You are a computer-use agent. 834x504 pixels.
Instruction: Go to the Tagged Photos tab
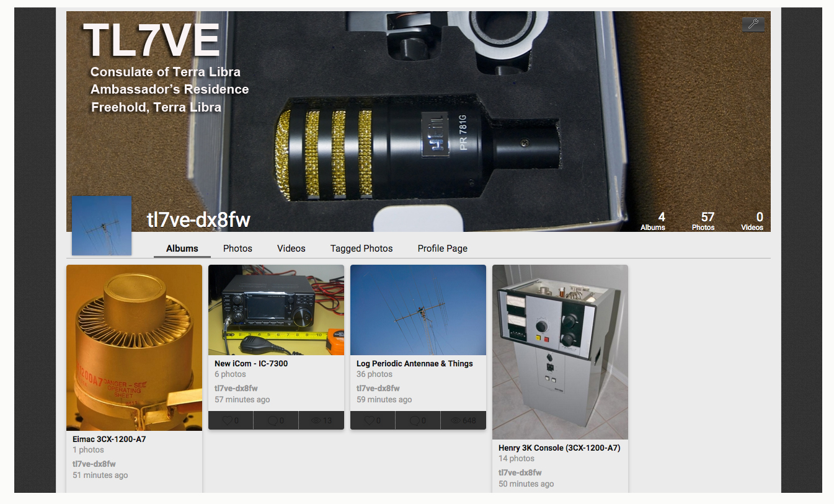[362, 249]
